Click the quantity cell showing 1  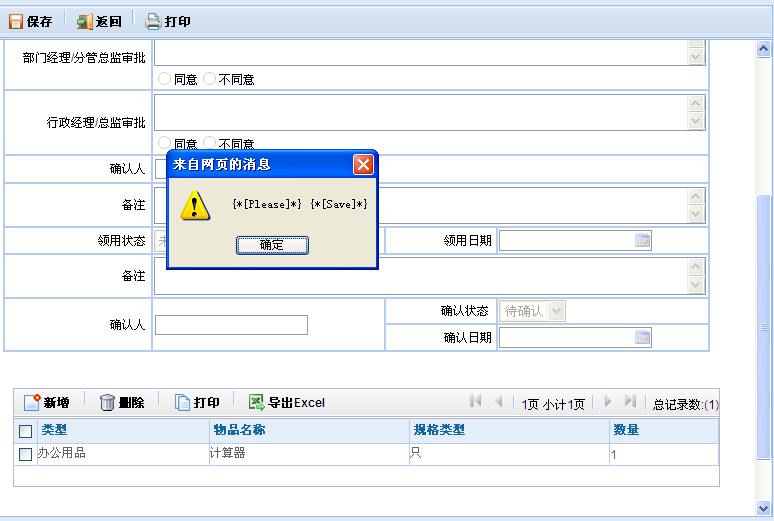[664, 454]
